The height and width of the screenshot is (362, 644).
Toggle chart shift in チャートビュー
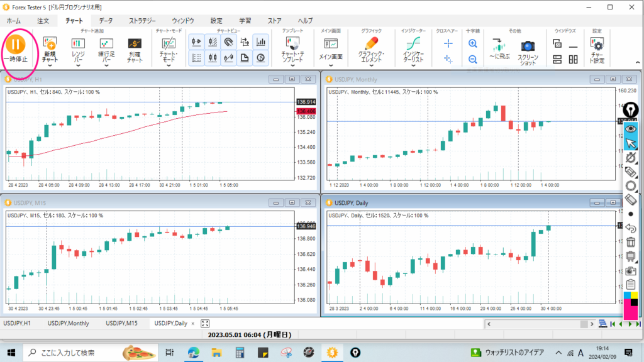tap(213, 42)
